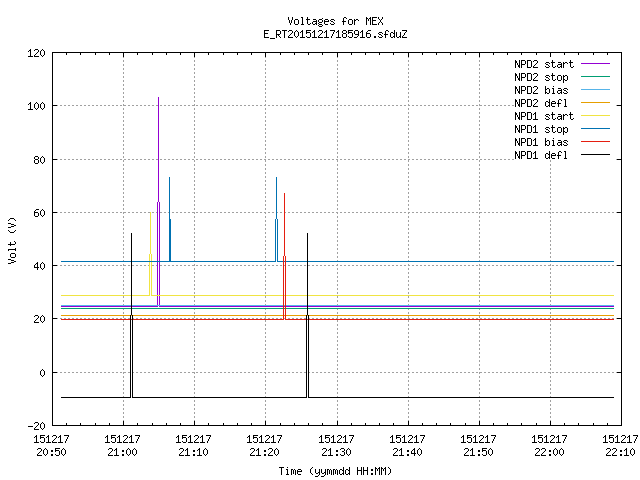Click the x-axis label 'Time (yymmdd HH:MM)'
Viewport: 640px width, 480px height.
tap(335, 471)
